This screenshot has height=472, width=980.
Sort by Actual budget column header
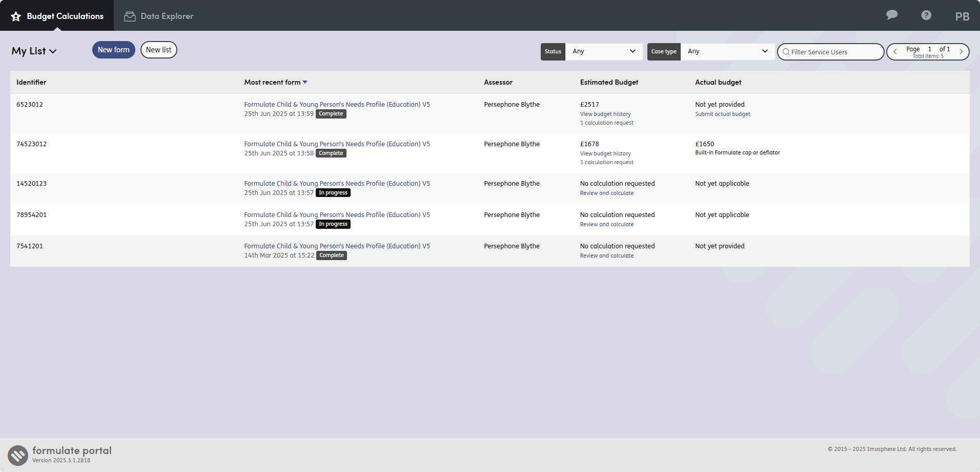tap(718, 82)
